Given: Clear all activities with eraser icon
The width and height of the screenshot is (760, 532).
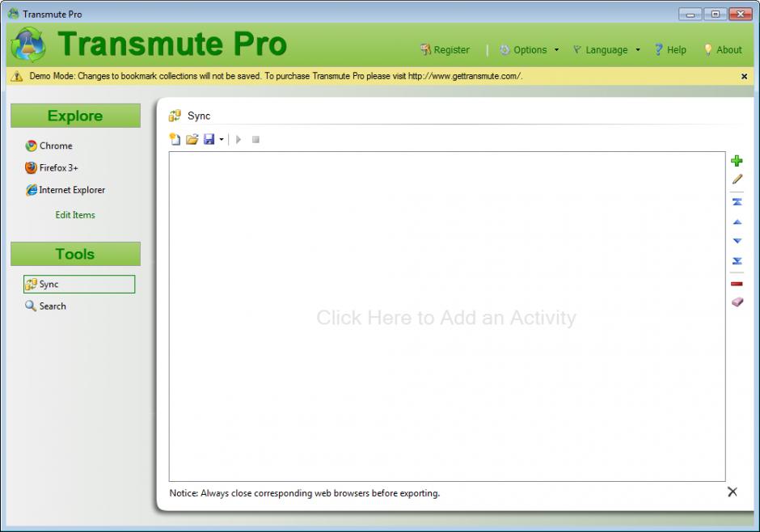Looking at the screenshot, I should pyautogui.click(x=737, y=302).
